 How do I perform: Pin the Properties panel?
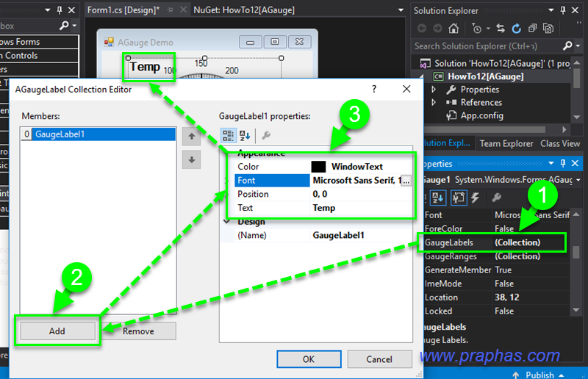coord(563,163)
